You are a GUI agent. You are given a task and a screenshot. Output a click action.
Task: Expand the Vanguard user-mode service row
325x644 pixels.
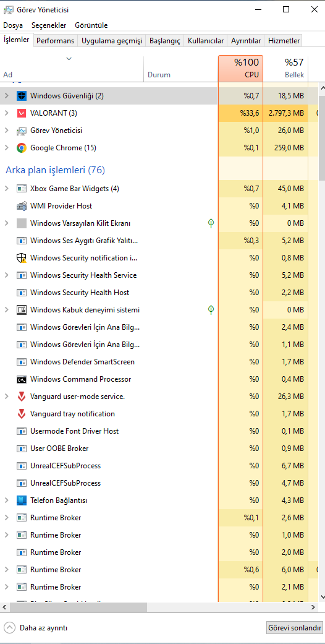[6, 397]
